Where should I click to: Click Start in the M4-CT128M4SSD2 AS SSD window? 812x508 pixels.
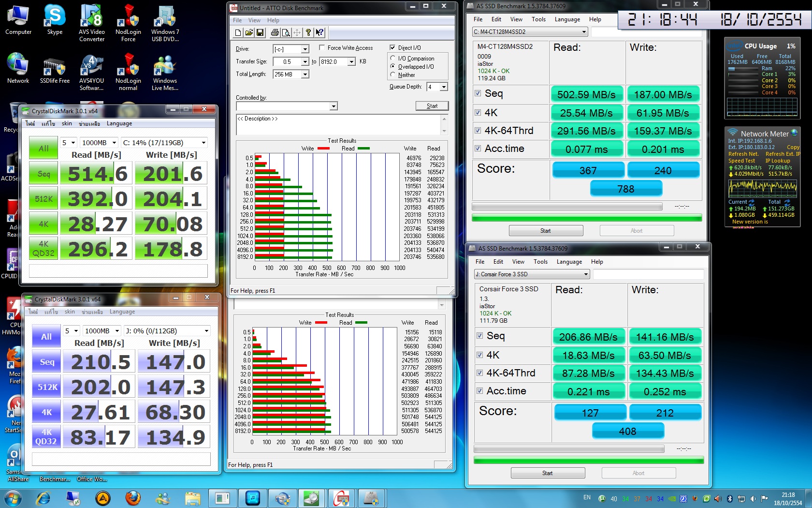tap(546, 231)
